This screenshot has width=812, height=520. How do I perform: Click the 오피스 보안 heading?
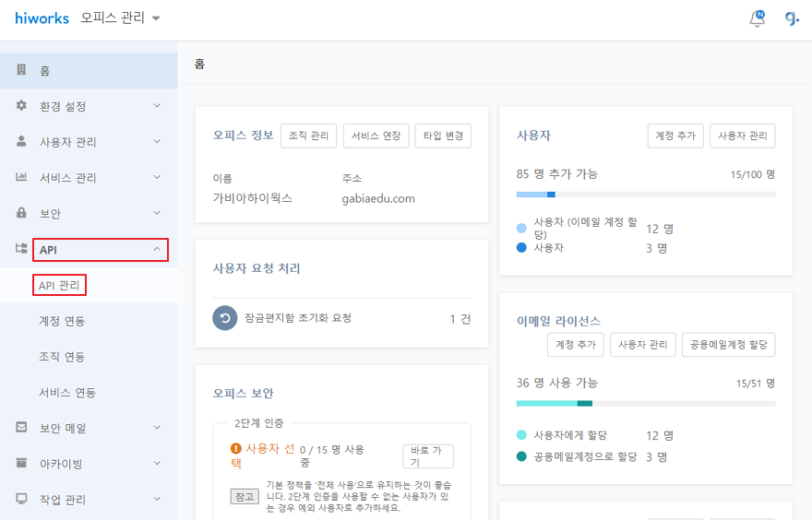point(243,394)
